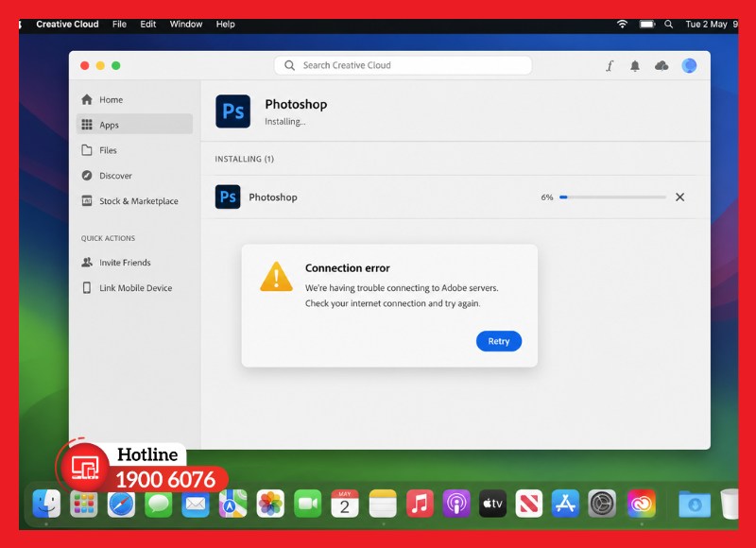Click the INSTALLING (1) section label
This screenshot has height=548, width=756.
tap(245, 159)
